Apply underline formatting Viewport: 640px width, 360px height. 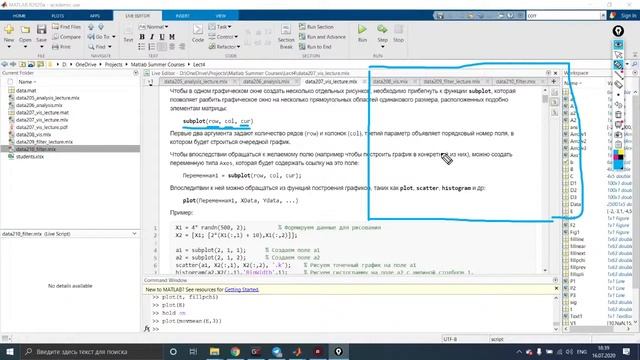pos(162,37)
